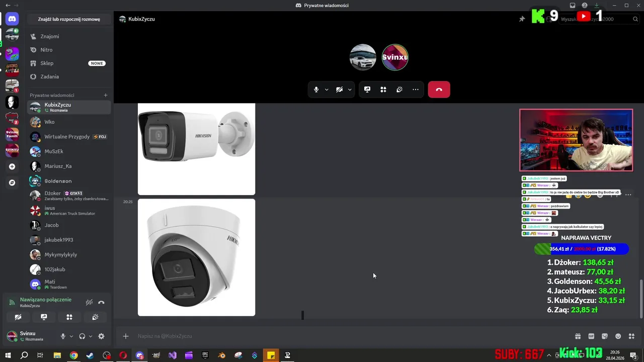The width and height of the screenshot is (644, 362).
Task: Open the gift Nitro icon
Action: click(578, 336)
